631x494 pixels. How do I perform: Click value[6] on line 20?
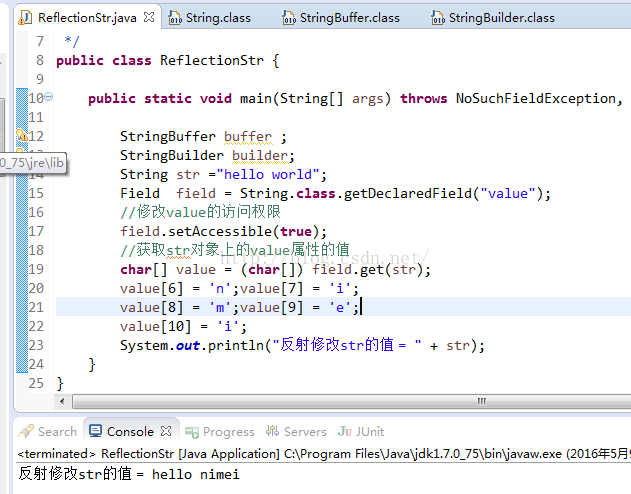tap(151, 288)
